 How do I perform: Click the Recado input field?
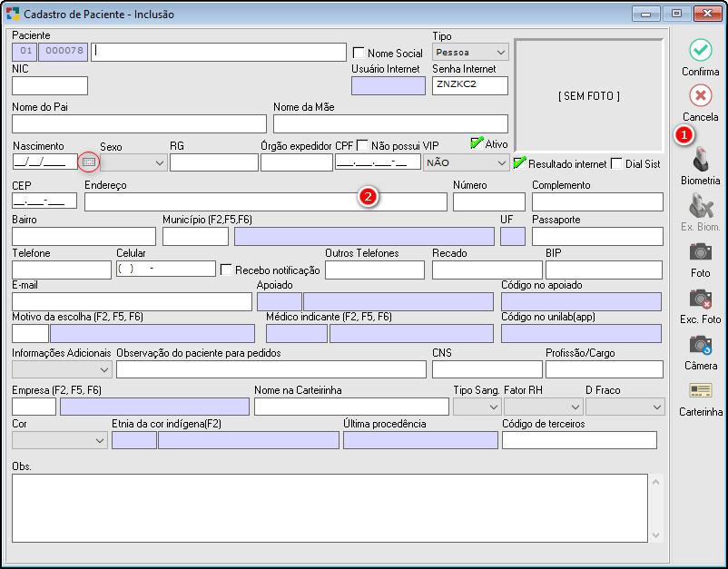487,270
